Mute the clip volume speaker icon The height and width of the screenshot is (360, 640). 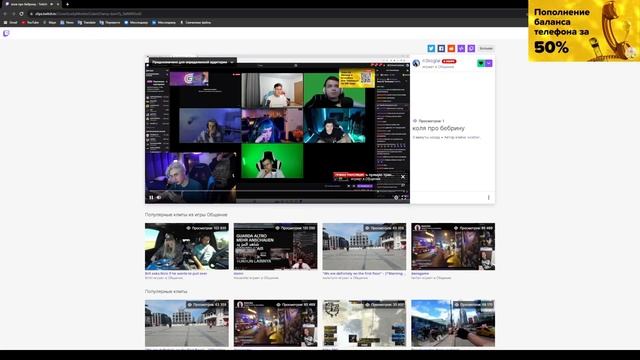pos(159,198)
